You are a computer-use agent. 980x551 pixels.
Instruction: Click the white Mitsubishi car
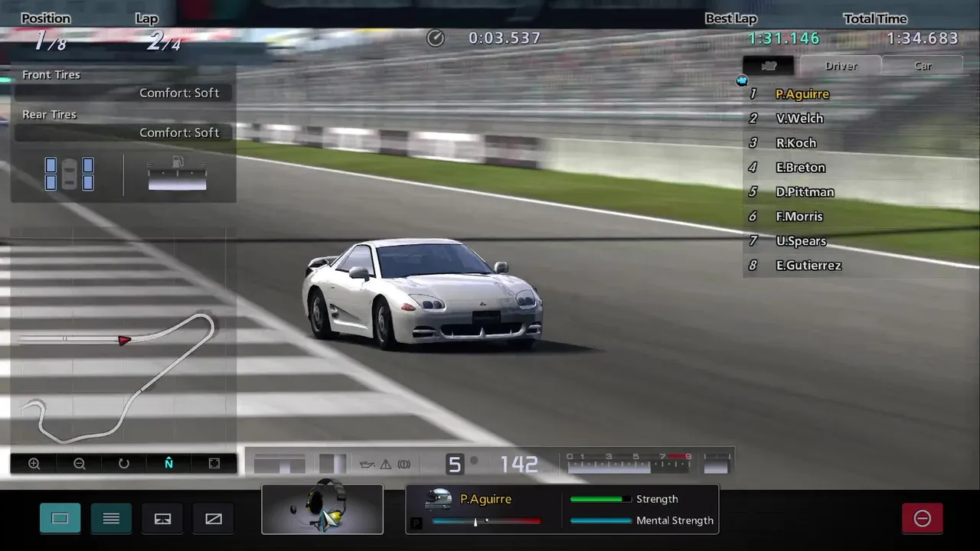pos(422,295)
